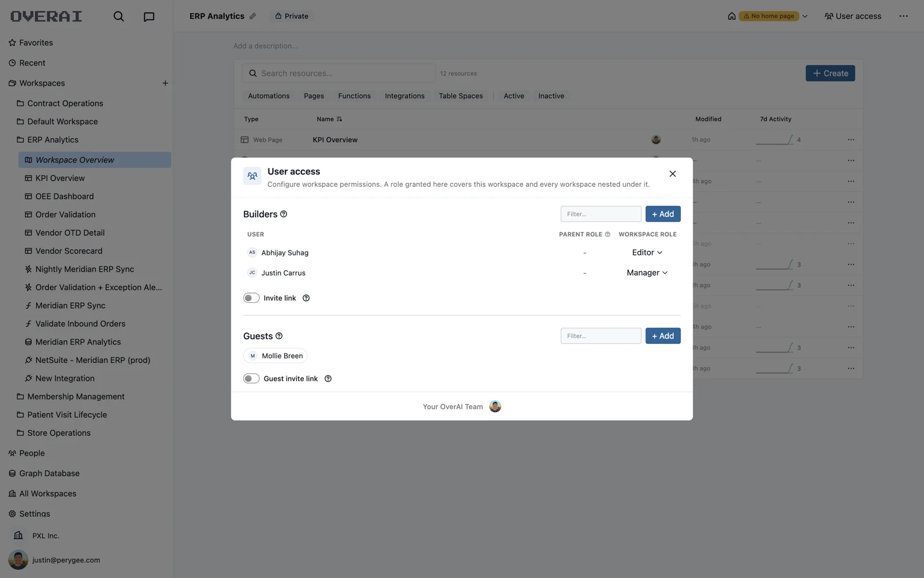
Task: Show only Inactive resources
Action: coord(551,96)
